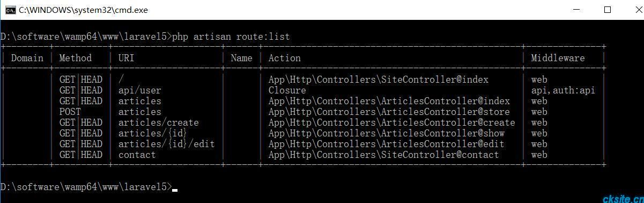644x203 pixels.
Task: Click the Middleware column header
Action: [x=558, y=58]
